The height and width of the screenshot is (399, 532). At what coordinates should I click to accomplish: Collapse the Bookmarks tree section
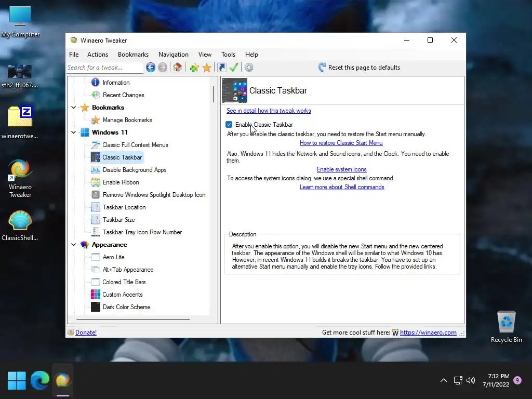73,108
